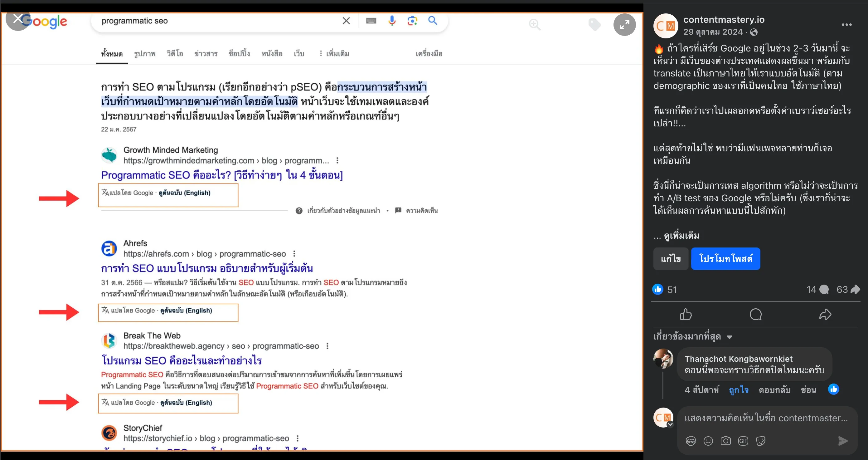Click the share arrow action icon
The height and width of the screenshot is (460, 868).
825,314
